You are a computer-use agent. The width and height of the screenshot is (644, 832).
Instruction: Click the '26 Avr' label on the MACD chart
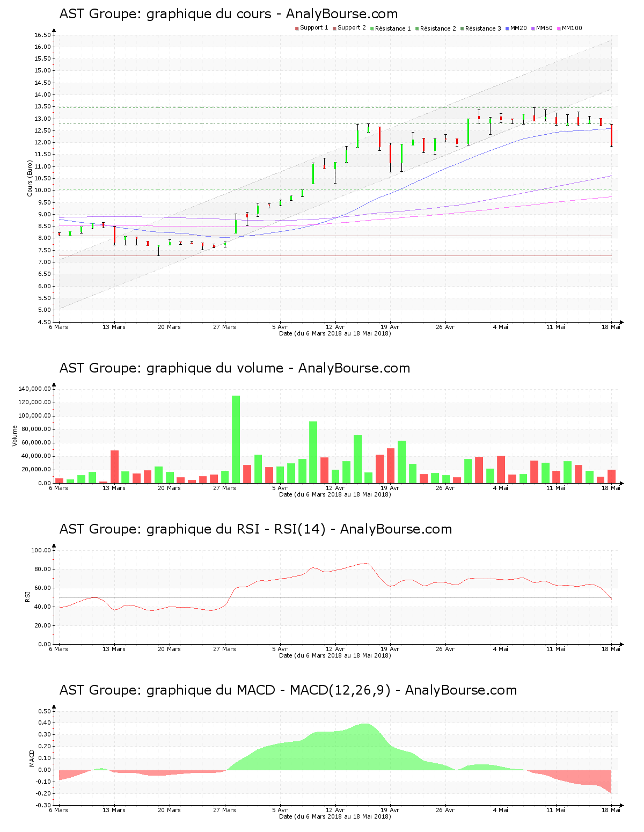point(445,810)
